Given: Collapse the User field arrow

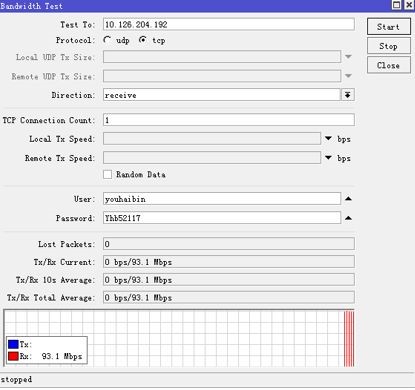Looking at the screenshot, I should (348, 199).
